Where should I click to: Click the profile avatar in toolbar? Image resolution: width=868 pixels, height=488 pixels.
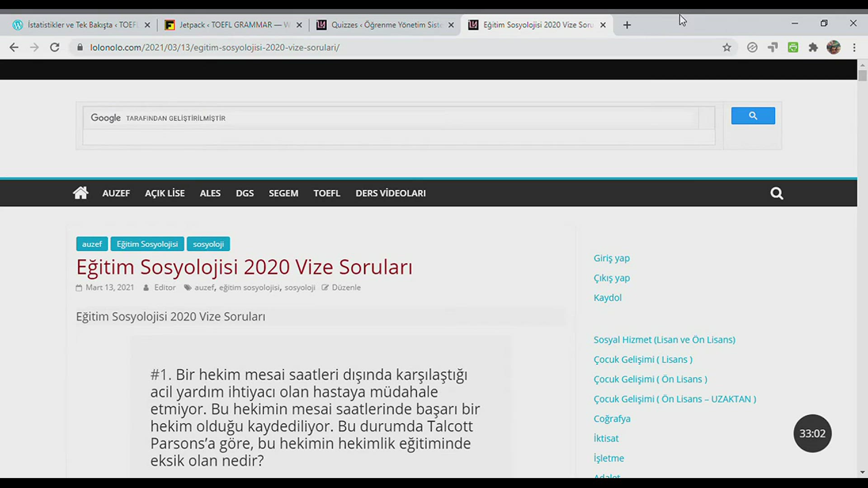tap(833, 47)
